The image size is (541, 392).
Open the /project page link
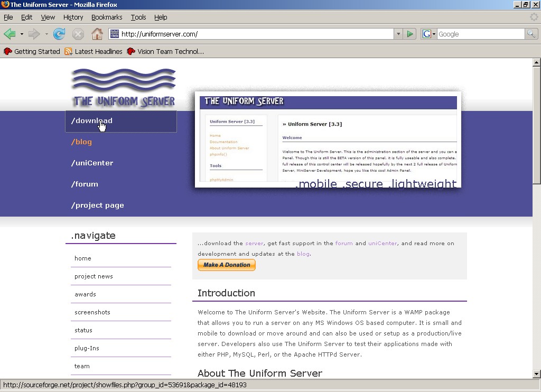[x=97, y=206]
